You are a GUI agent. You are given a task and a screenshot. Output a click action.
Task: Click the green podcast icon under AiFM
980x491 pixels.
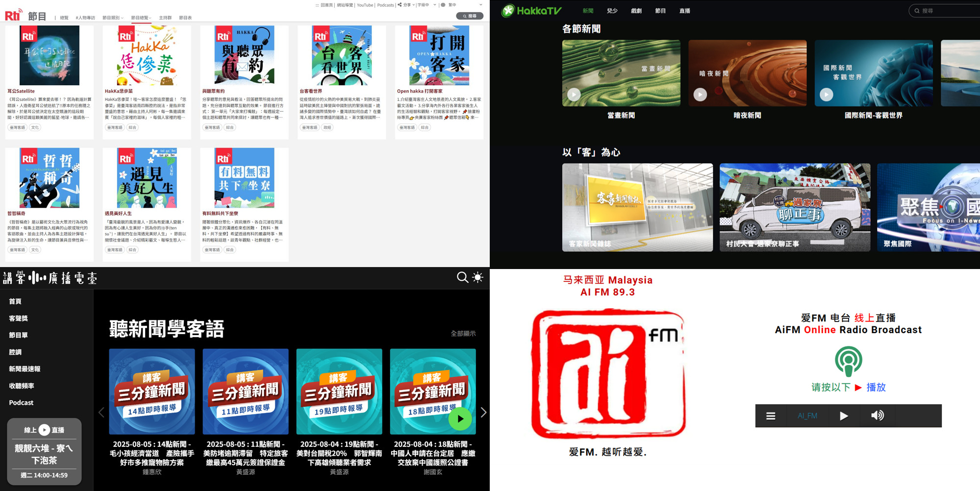pyautogui.click(x=848, y=361)
